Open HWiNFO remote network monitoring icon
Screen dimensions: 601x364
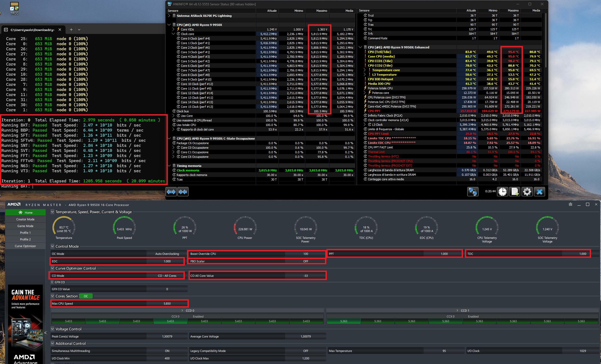[x=473, y=191]
